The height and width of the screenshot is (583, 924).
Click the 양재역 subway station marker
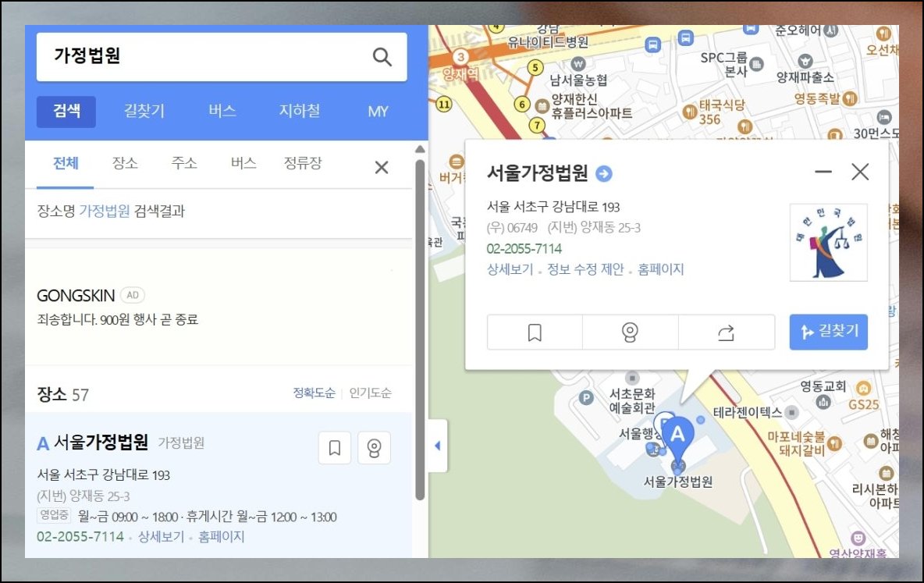460,57
